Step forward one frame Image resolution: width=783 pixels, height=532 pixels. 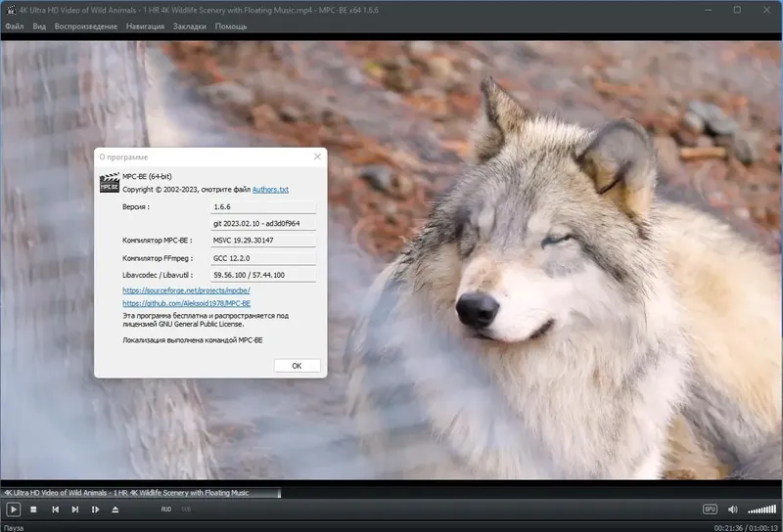(95, 510)
